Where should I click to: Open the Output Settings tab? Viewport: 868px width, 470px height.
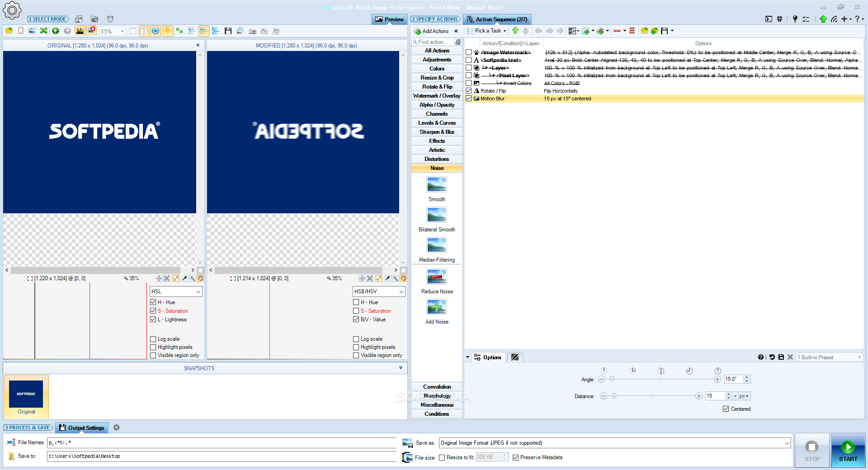81,428
